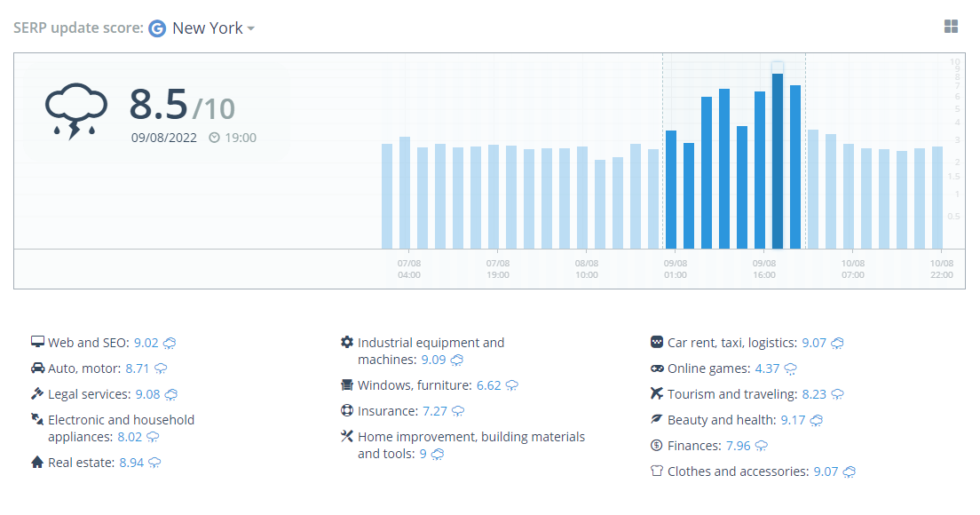This screenshot has height=515, width=980.
Task: Click the Google logo icon
Action: [x=157, y=28]
